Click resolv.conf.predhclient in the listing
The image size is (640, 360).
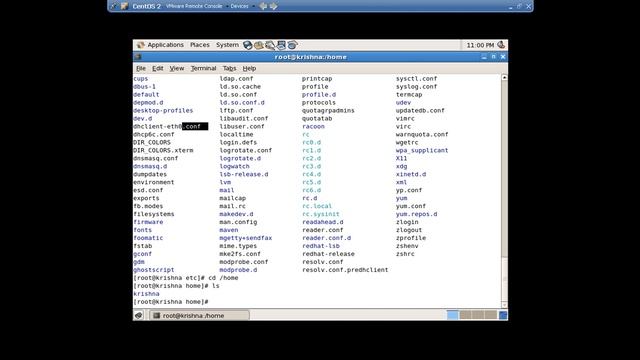pos(345,270)
